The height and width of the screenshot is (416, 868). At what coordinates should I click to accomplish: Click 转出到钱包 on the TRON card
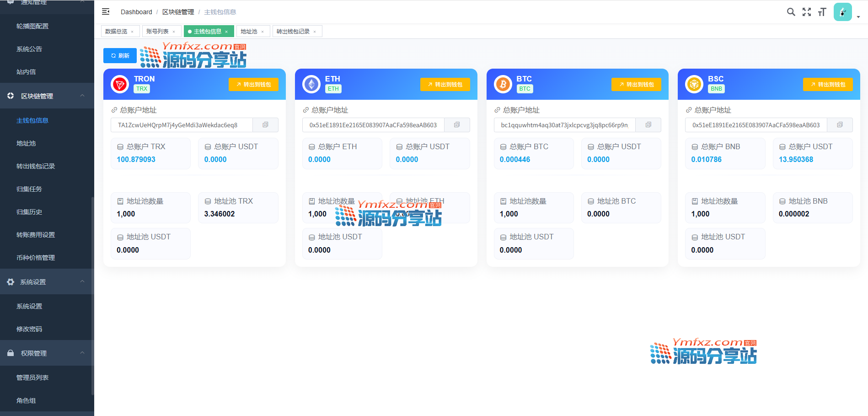pos(253,85)
